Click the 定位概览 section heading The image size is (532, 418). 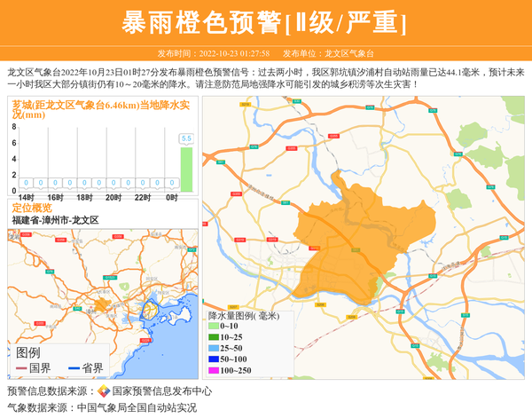pyautogui.click(x=32, y=207)
